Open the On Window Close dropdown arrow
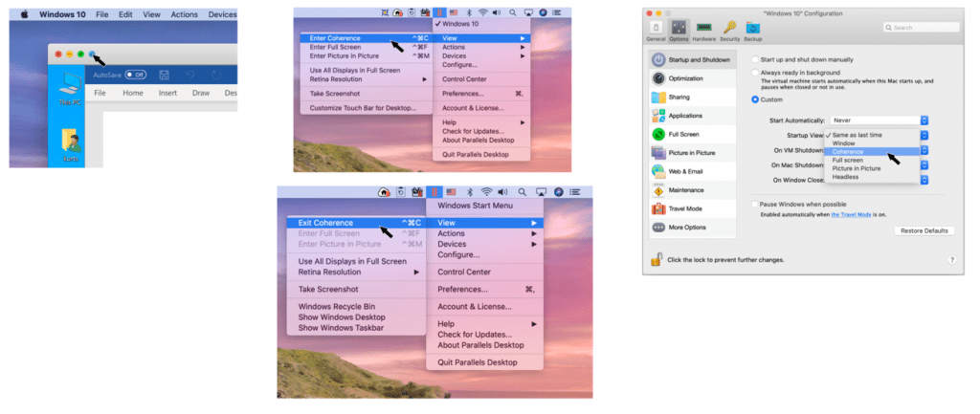980x414 pixels. (924, 180)
